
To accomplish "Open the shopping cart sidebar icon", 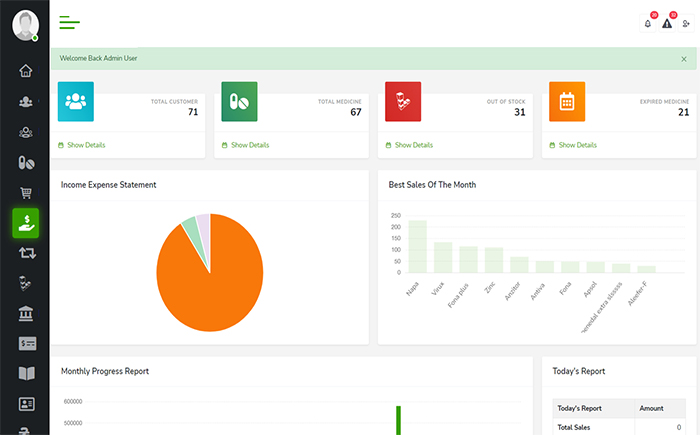I will pyautogui.click(x=26, y=192).
